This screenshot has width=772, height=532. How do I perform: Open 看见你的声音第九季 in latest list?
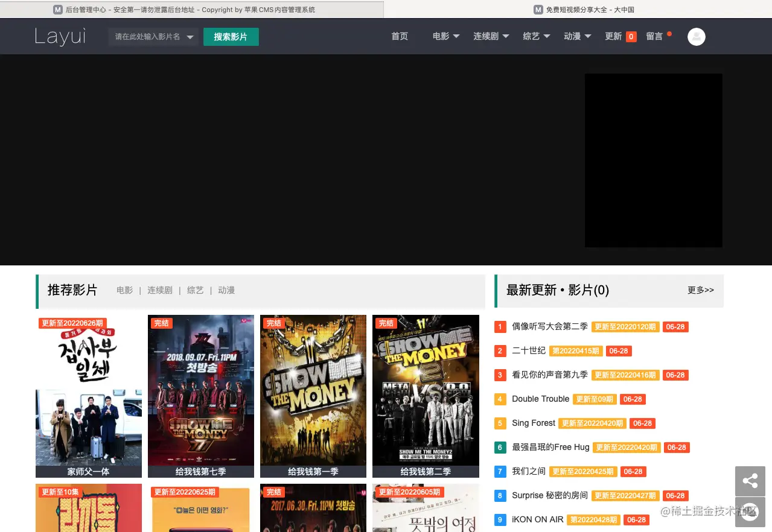(550, 375)
